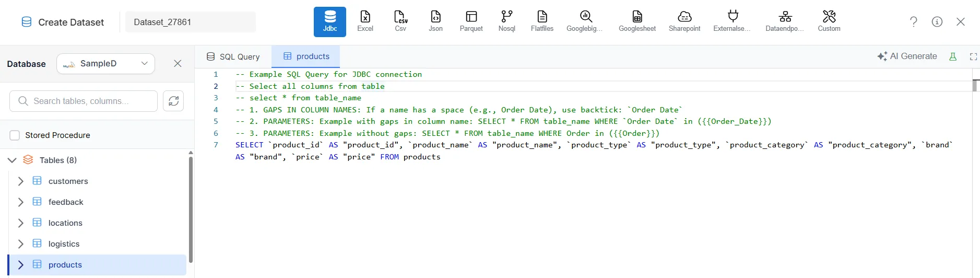The image size is (980, 278).
Task: Select the Nosql source icon
Action: [x=506, y=22]
